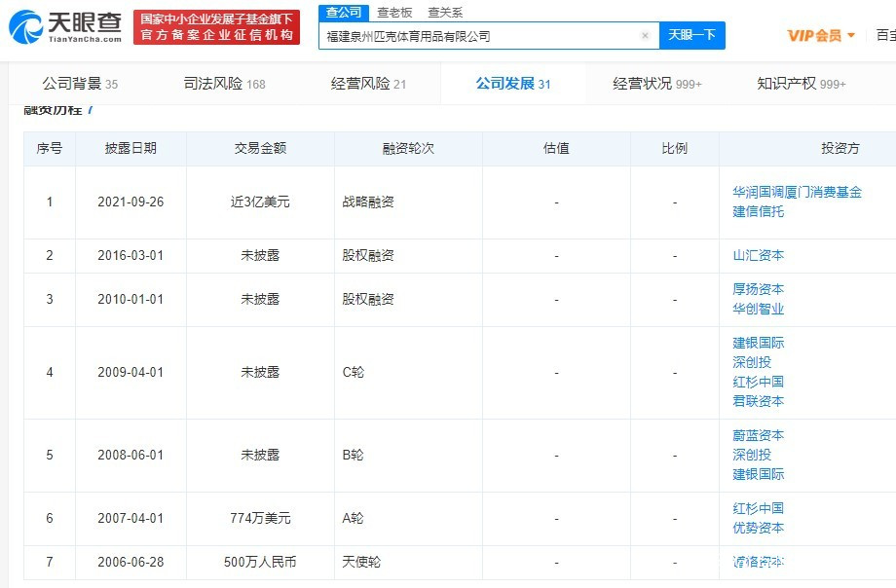Click the 序号 column header

(x=49, y=149)
